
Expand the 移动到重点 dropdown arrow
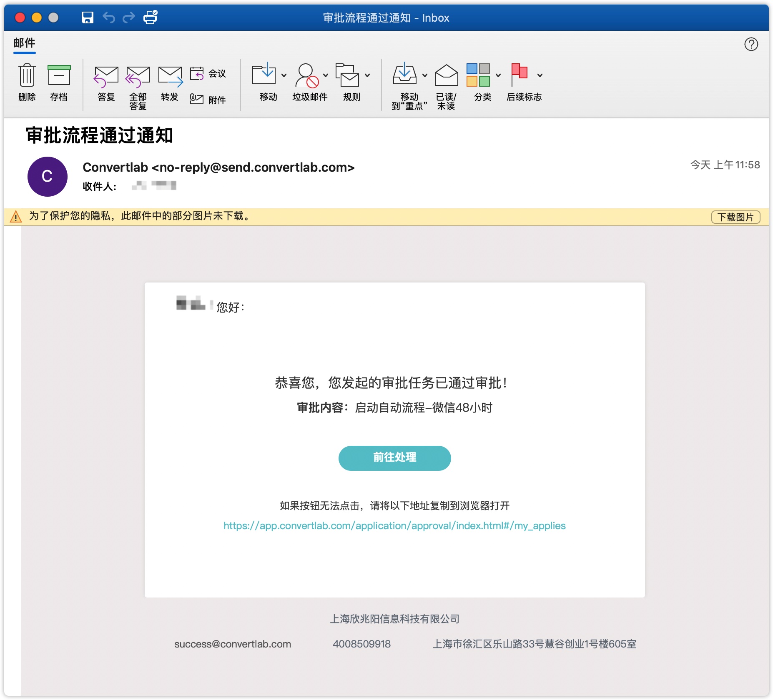click(425, 75)
